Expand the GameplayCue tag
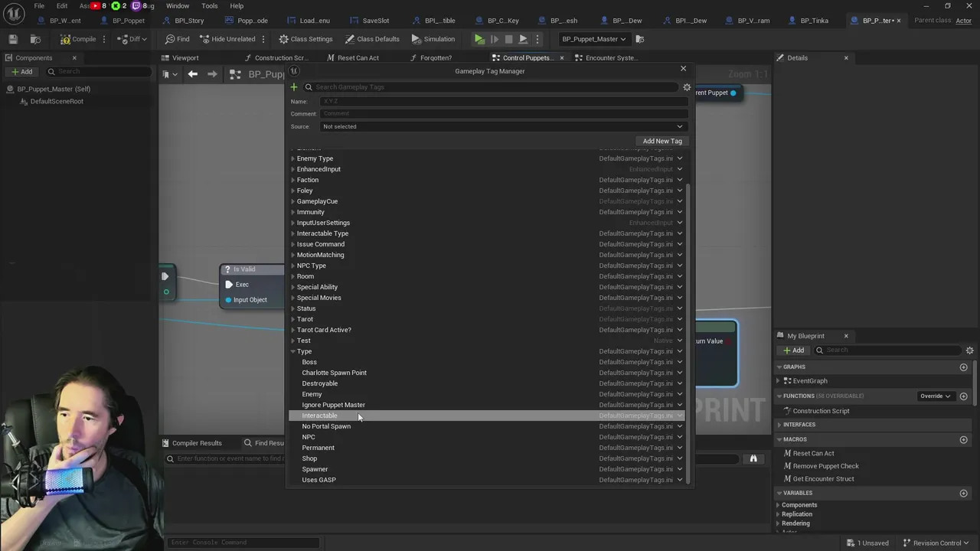The width and height of the screenshot is (980, 551). [292, 201]
